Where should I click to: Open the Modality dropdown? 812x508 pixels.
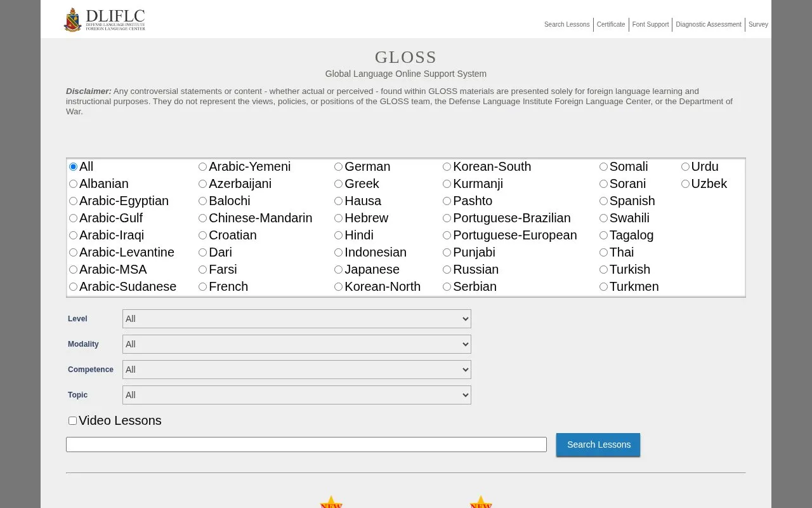tap(297, 344)
